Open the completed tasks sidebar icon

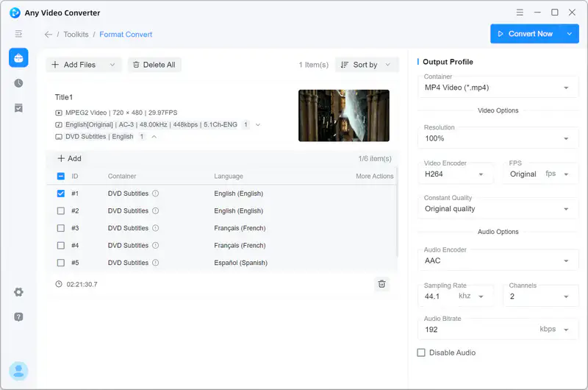tap(18, 108)
